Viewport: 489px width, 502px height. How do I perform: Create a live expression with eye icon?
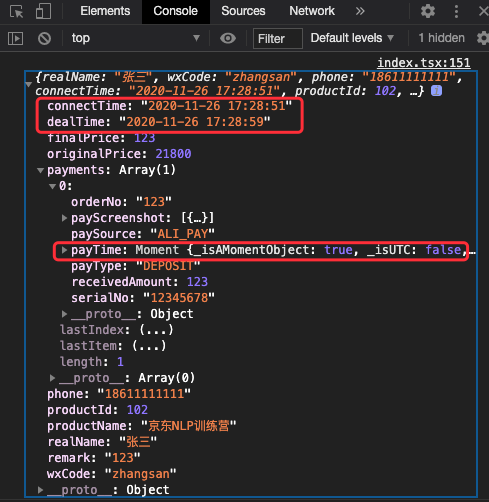pos(228,38)
